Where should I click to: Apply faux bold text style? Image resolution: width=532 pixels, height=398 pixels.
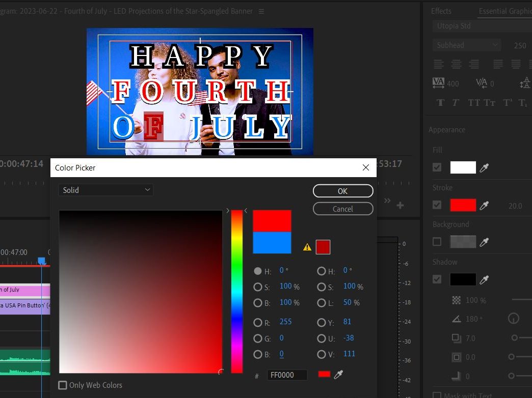tap(440, 103)
